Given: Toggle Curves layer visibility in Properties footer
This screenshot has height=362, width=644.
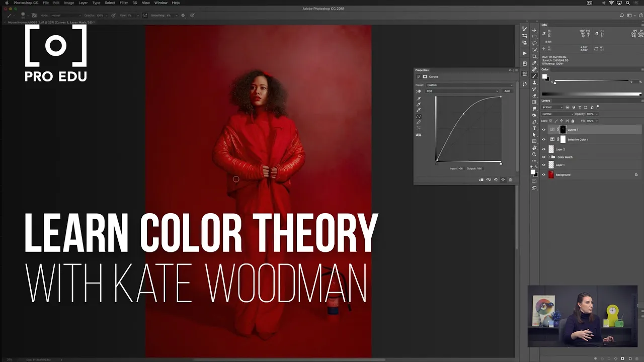Looking at the screenshot, I should click(503, 179).
